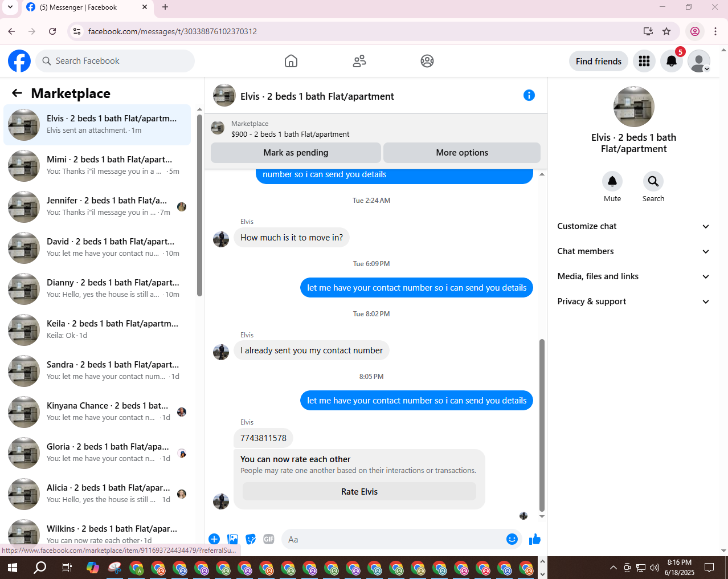
Task: Open Gloria conversation in chat list
Action: point(97,453)
